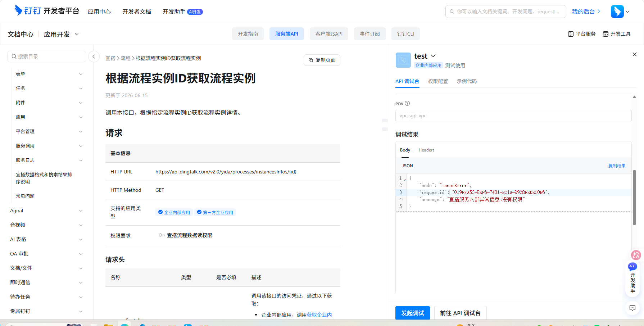Screen dimensions: 644x326
Task: Open the 钉钉CLI tab
Action: pos(405,34)
